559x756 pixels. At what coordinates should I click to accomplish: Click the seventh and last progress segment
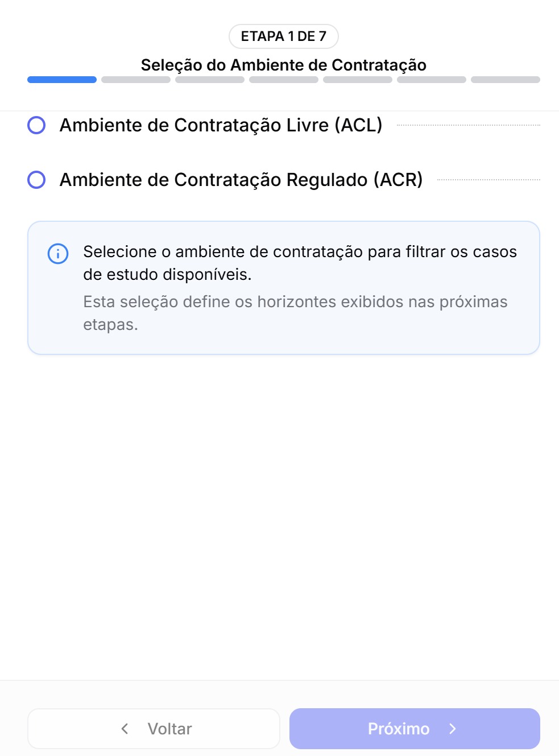point(506,80)
